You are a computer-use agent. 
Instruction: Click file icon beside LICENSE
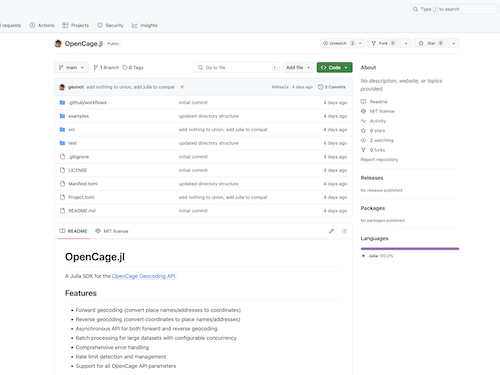(x=62, y=170)
